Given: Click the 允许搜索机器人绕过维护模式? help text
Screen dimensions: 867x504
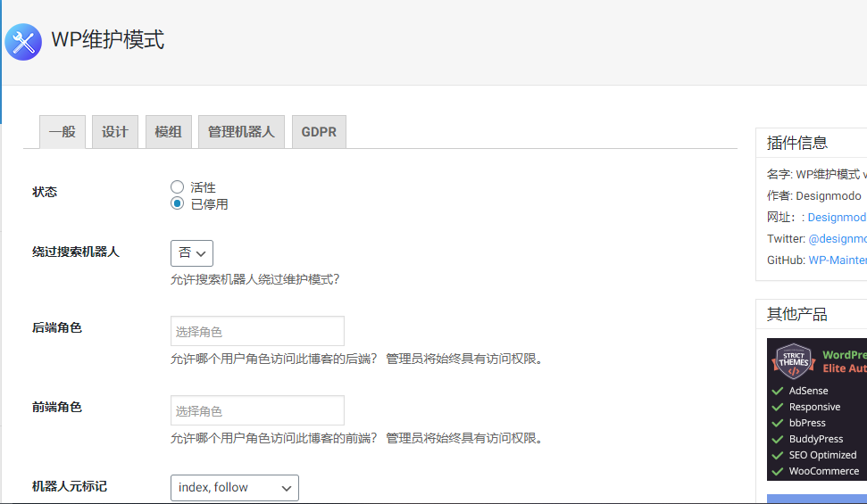Looking at the screenshot, I should coord(254,279).
